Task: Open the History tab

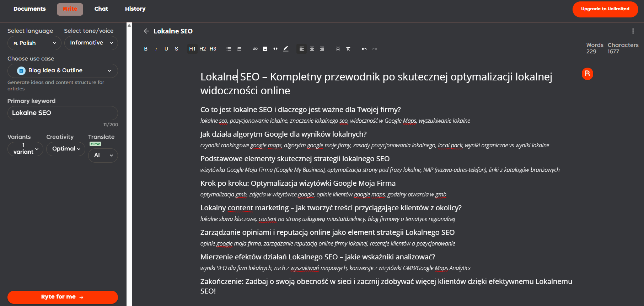Action: coord(135,9)
